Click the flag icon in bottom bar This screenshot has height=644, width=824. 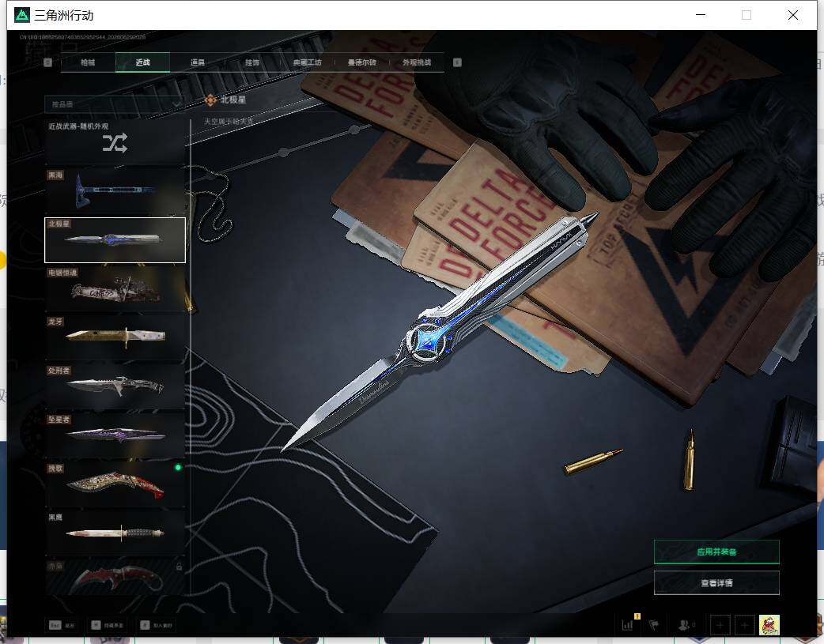[654, 624]
